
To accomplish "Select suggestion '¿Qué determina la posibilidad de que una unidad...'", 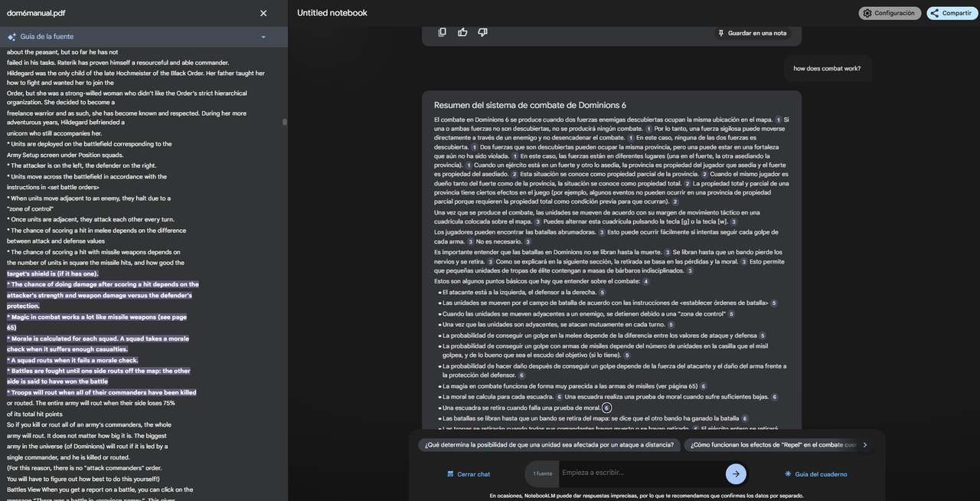I will [x=549, y=444].
